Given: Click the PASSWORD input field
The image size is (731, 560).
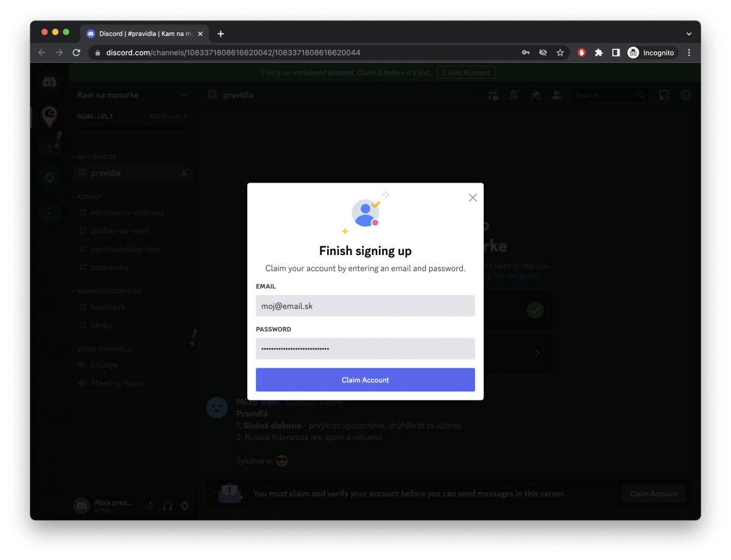Looking at the screenshot, I should coord(365,349).
